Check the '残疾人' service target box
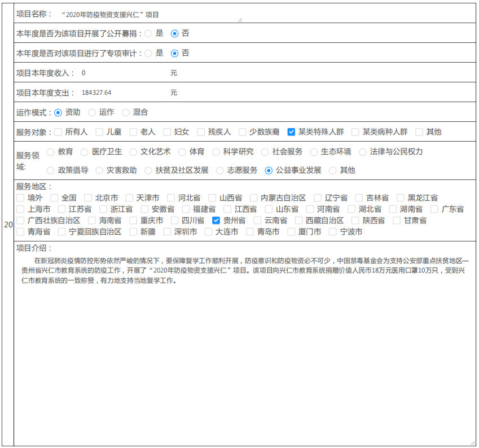The height and width of the screenshot is (448, 479). [x=201, y=132]
